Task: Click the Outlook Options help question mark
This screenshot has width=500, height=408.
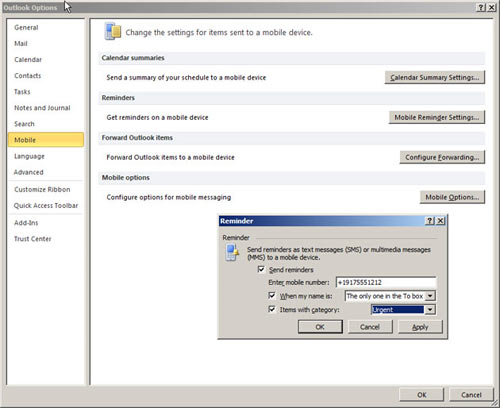Action: pyautogui.click(x=481, y=8)
